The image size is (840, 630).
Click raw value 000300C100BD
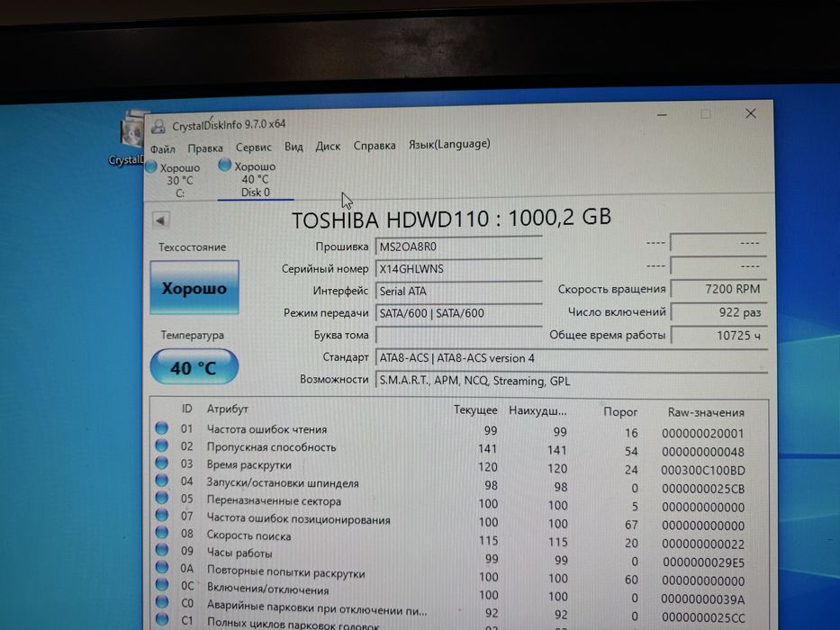click(x=703, y=471)
